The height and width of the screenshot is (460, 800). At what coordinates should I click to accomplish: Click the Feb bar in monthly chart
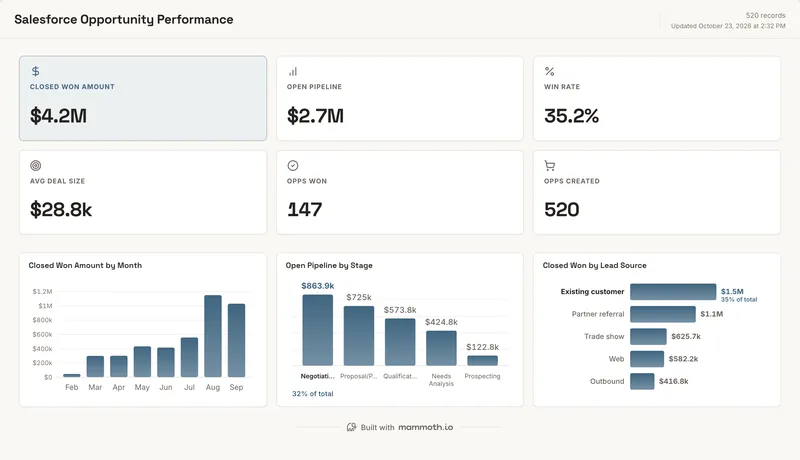tap(72, 375)
